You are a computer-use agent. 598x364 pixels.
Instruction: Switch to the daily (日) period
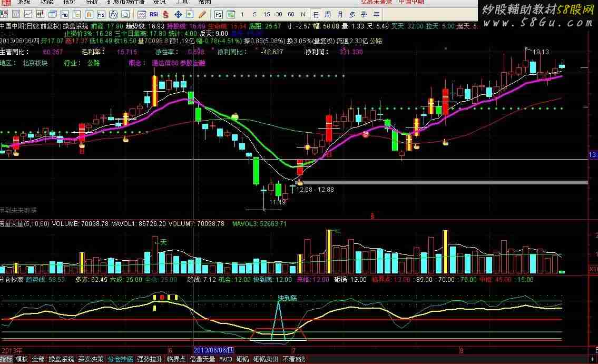[316, 14]
